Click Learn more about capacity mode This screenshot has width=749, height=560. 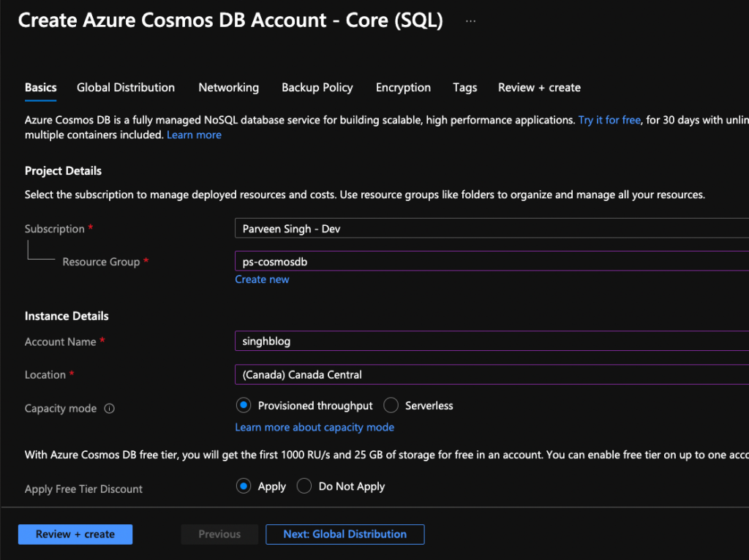315,427
